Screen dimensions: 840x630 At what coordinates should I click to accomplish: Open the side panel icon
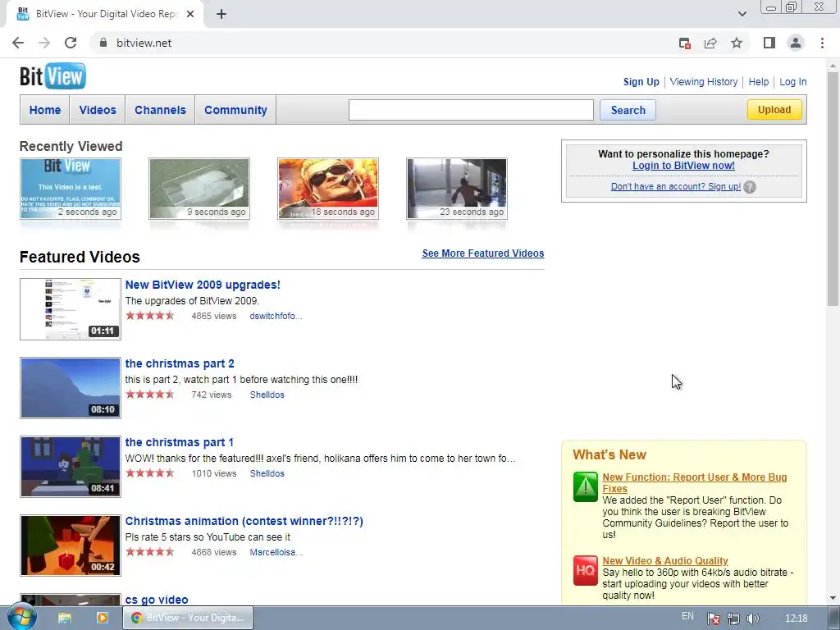pyautogui.click(x=769, y=43)
